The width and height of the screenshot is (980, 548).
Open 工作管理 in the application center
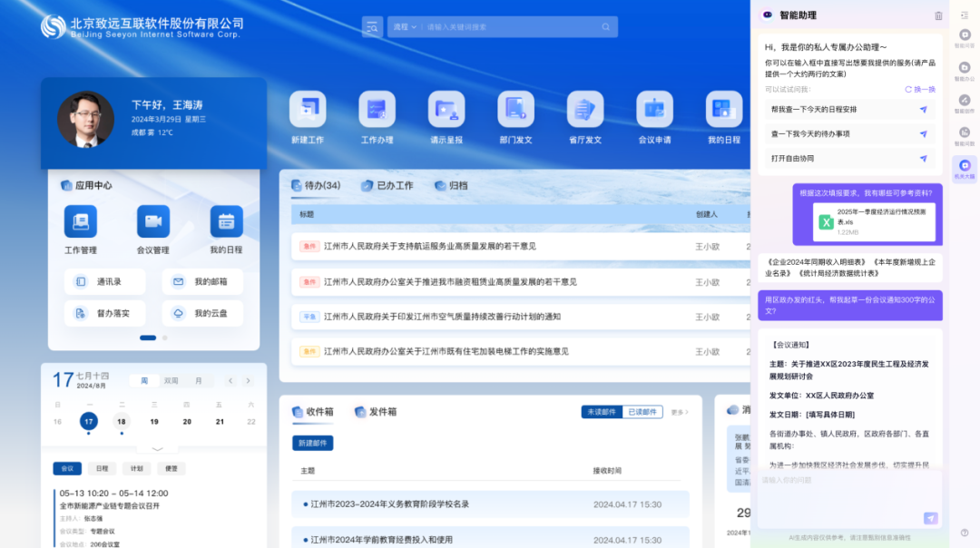click(81, 221)
